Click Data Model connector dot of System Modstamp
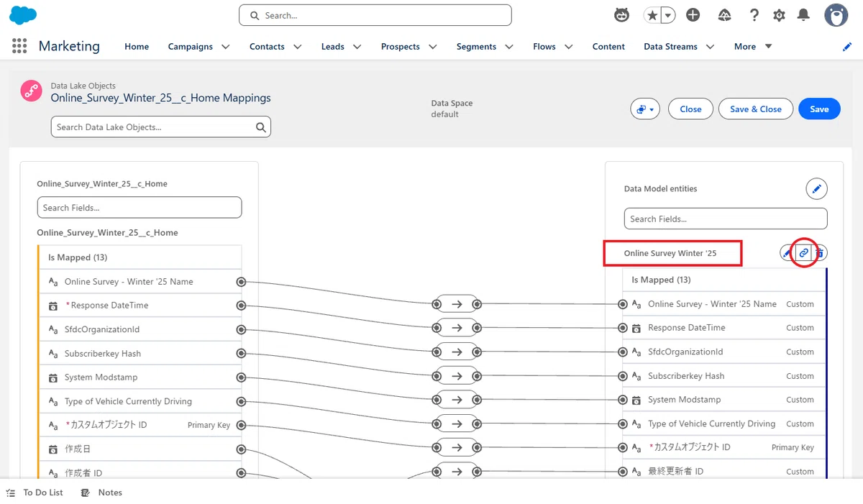Image resolution: width=863 pixels, height=504 pixels. pyautogui.click(x=624, y=400)
